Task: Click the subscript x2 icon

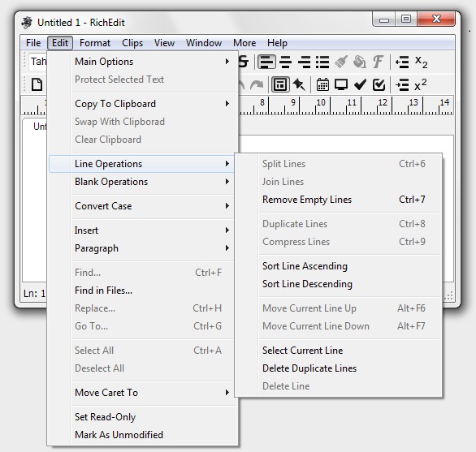Action: (421, 62)
